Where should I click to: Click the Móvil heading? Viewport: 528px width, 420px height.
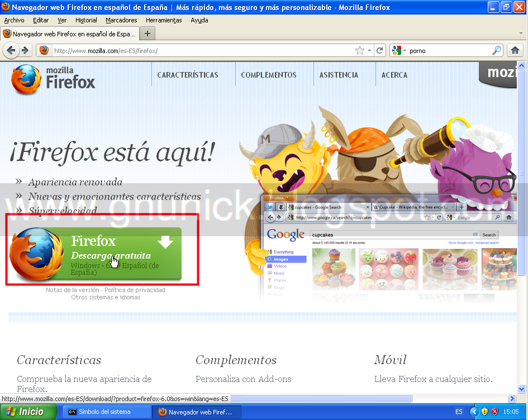tap(390, 360)
